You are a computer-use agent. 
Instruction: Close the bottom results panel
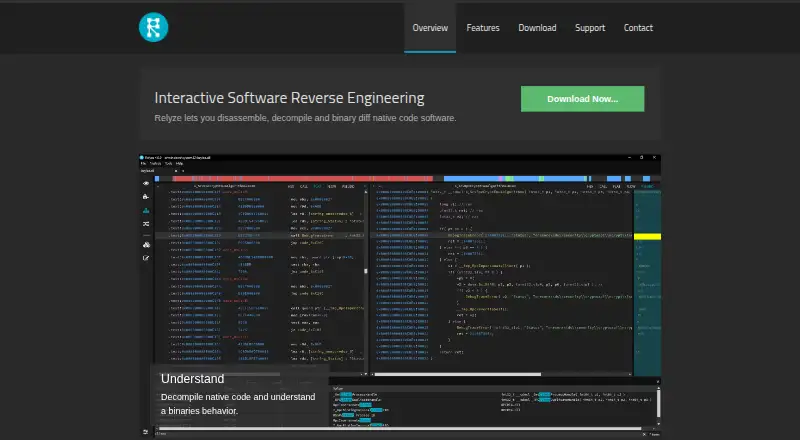coord(658,382)
